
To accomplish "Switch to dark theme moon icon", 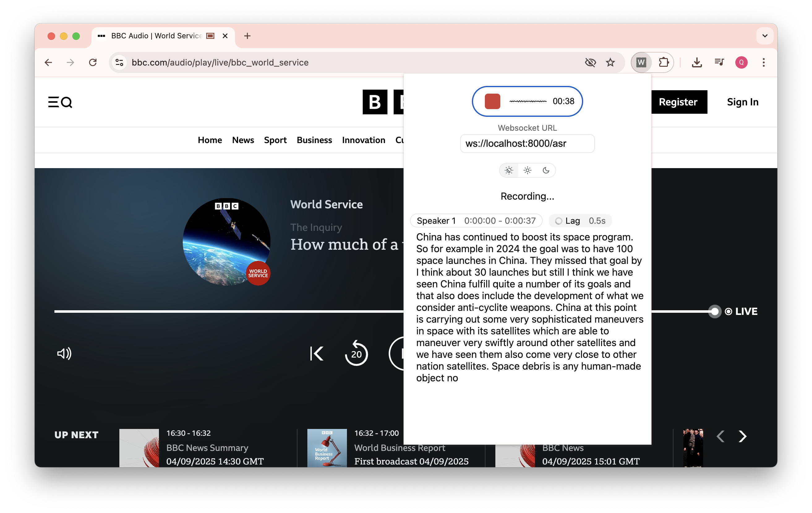I will coord(546,170).
